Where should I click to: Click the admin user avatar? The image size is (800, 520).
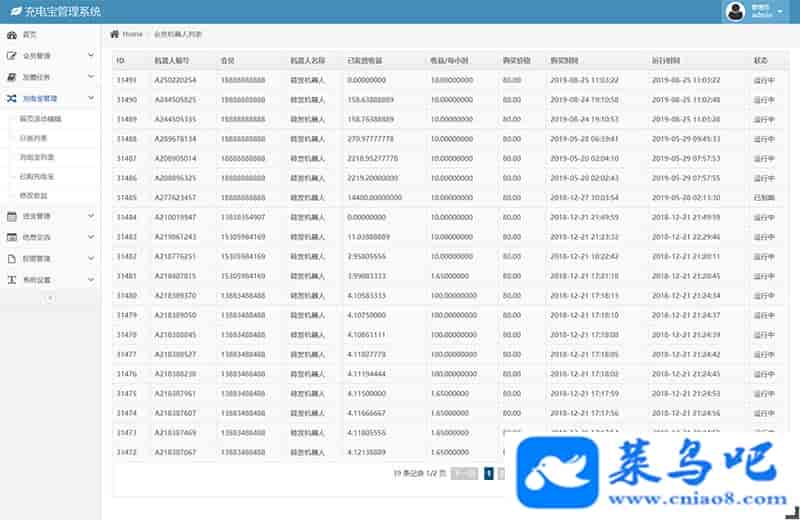click(735, 12)
